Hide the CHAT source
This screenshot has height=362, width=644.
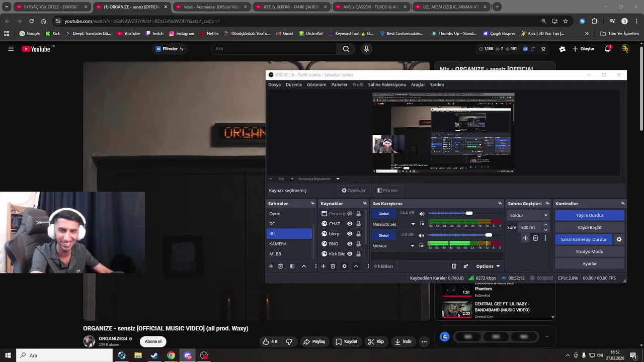coord(350,224)
